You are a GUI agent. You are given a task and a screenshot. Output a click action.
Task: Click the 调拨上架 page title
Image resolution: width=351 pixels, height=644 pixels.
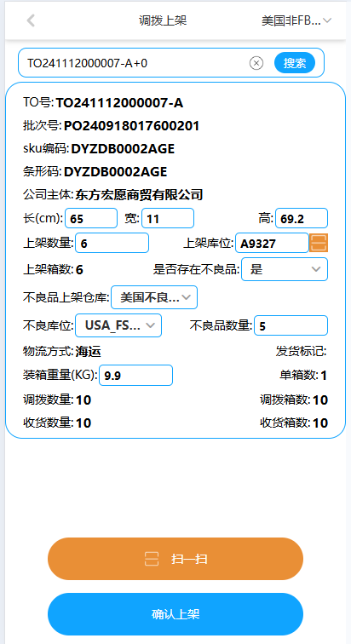[x=163, y=20]
